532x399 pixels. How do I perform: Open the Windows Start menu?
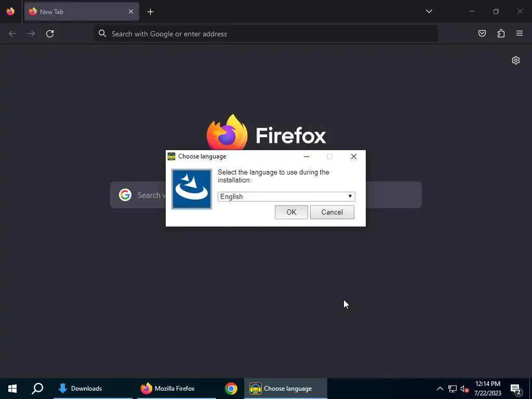pos(12,389)
